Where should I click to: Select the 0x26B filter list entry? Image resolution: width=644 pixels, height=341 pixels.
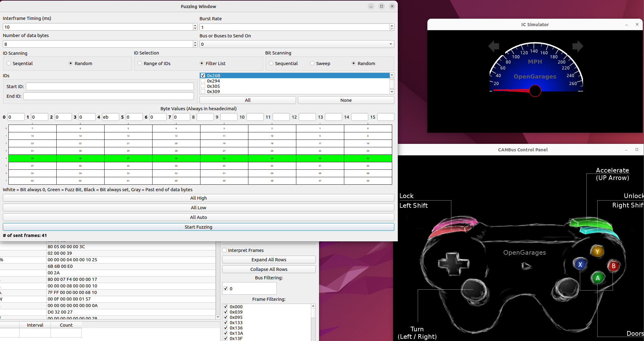[x=214, y=76]
